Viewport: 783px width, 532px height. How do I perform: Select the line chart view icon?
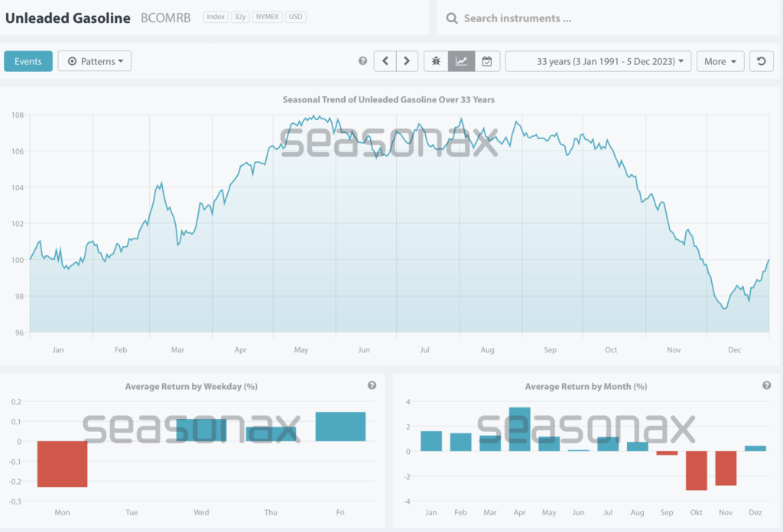(462, 61)
